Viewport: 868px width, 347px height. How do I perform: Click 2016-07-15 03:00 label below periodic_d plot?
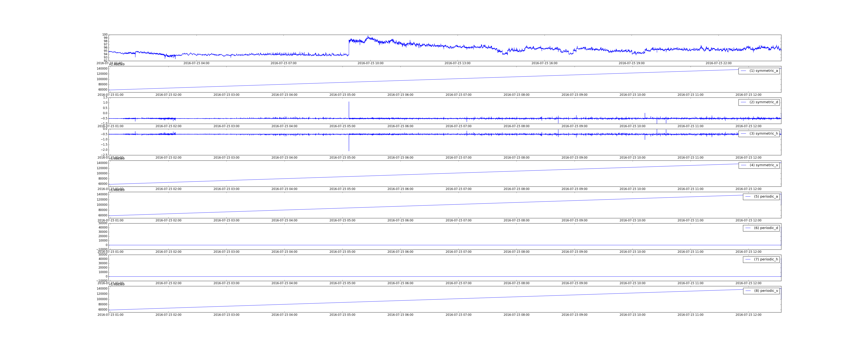[x=226, y=252]
